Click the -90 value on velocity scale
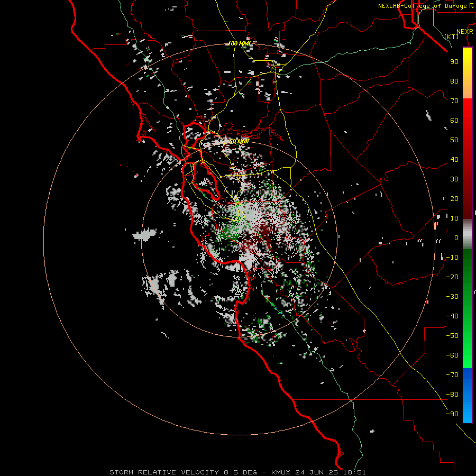Viewport: 476px width, 476px height. [x=452, y=414]
